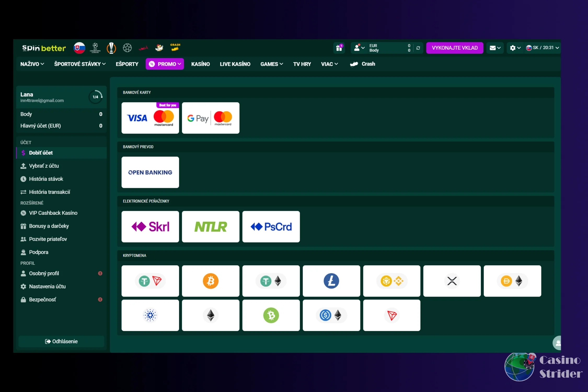Go to História transakcií in sidebar
Viewport: 588px width, 392px height.
(49, 192)
